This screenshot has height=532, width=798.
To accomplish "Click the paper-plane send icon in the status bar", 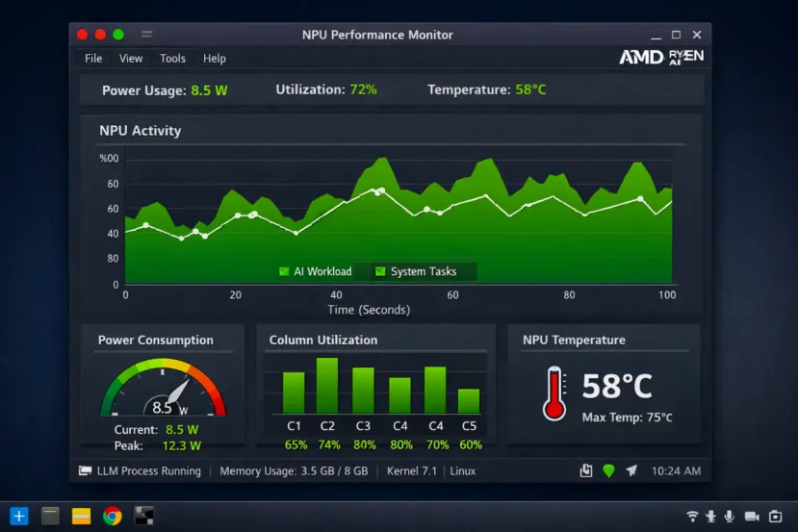I will (x=631, y=470).
